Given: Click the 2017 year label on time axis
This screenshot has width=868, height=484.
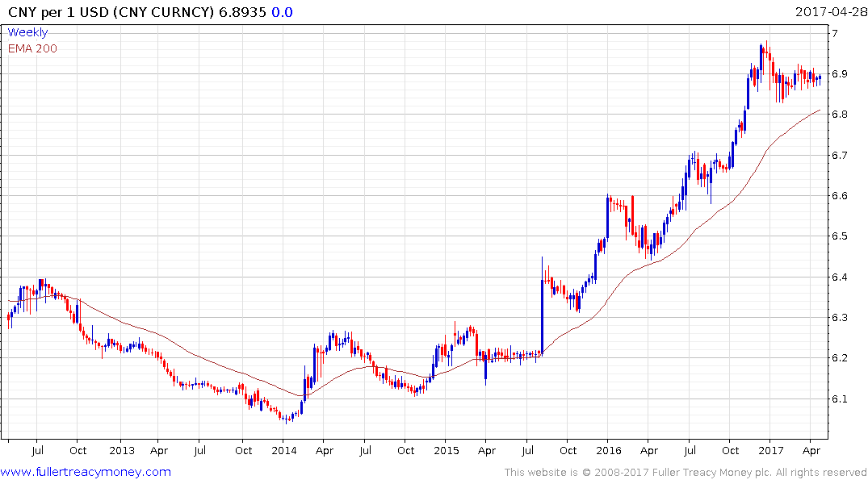Looking at the screenshot, I should point(771,450).
